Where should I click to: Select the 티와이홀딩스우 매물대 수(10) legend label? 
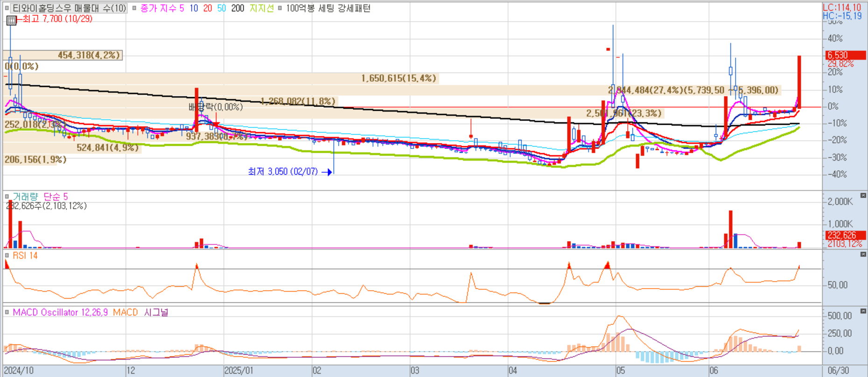[69, 8]
